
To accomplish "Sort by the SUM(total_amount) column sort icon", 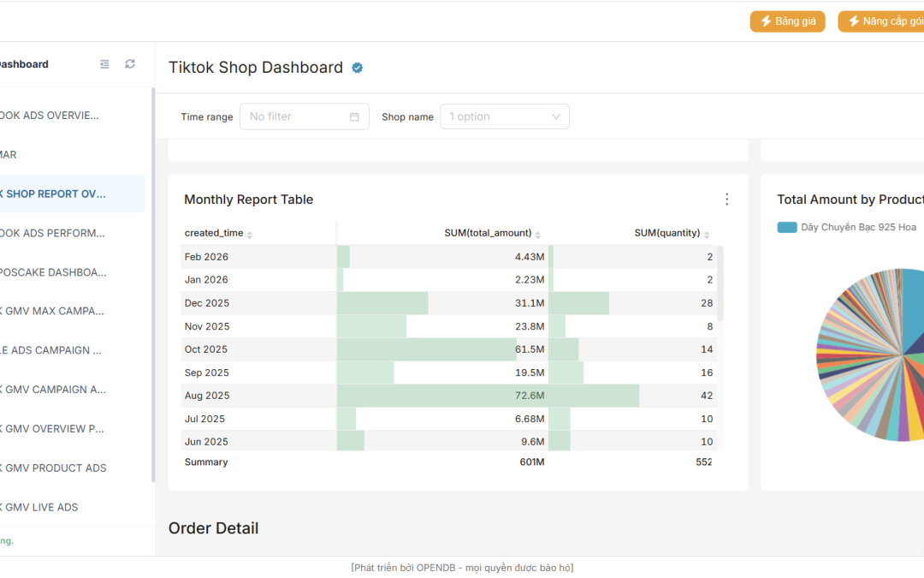I will pos(539,234).
